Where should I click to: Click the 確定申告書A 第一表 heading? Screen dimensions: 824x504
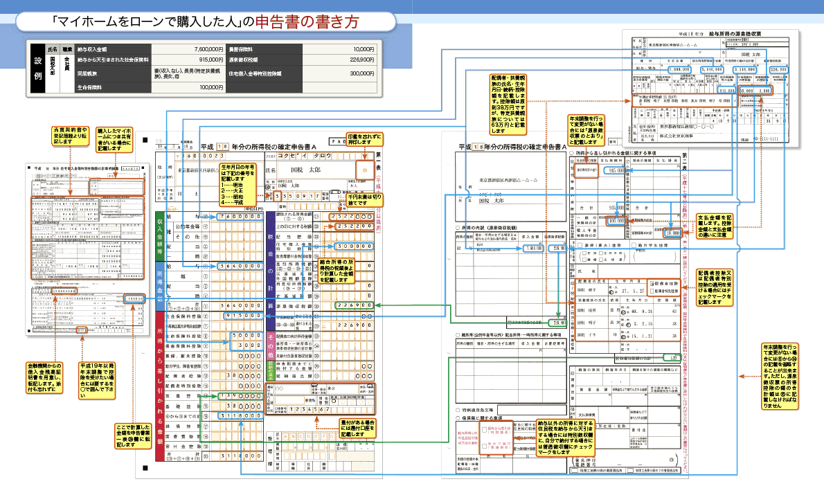click(x=258, y=147)
